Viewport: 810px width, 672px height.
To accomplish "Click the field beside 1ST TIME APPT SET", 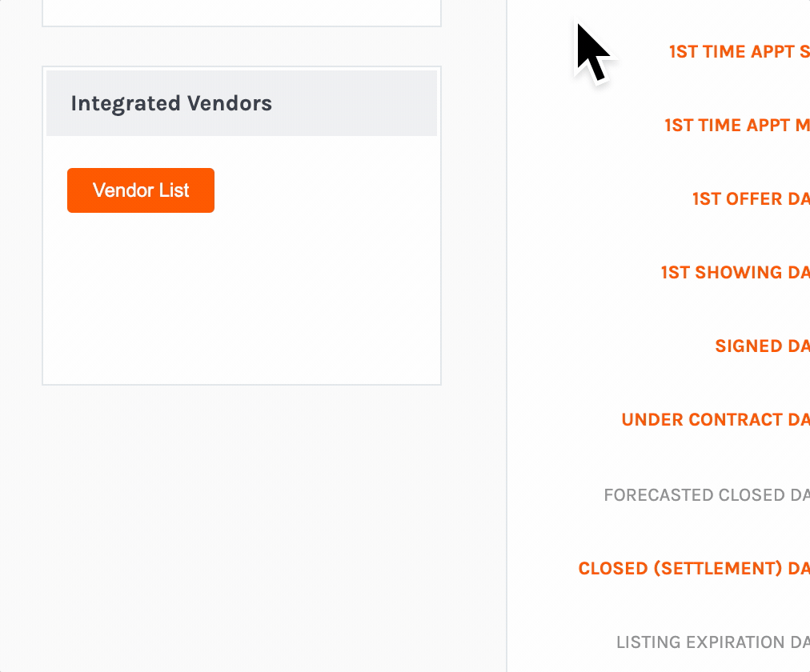I will 807,51.
